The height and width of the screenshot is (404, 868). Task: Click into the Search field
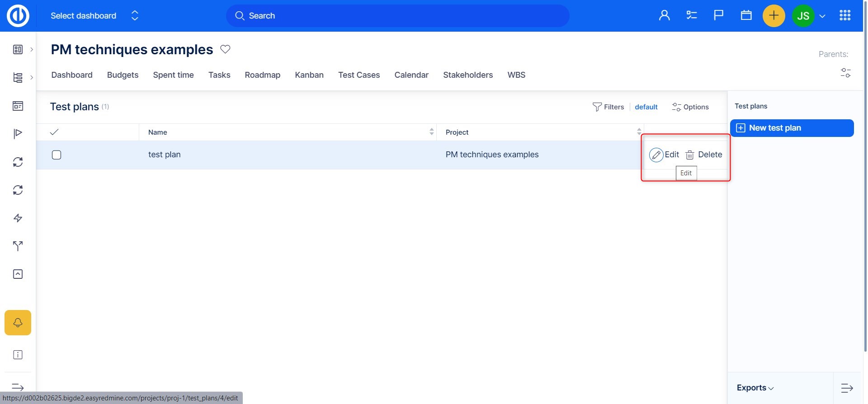[x=398, y=16]
